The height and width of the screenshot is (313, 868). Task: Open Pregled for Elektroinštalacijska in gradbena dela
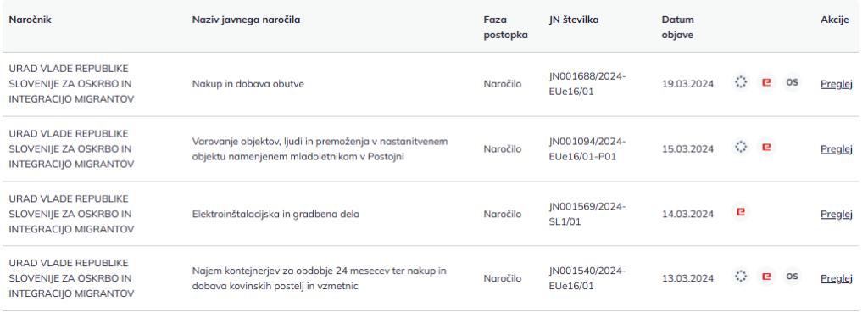(836, 214)
